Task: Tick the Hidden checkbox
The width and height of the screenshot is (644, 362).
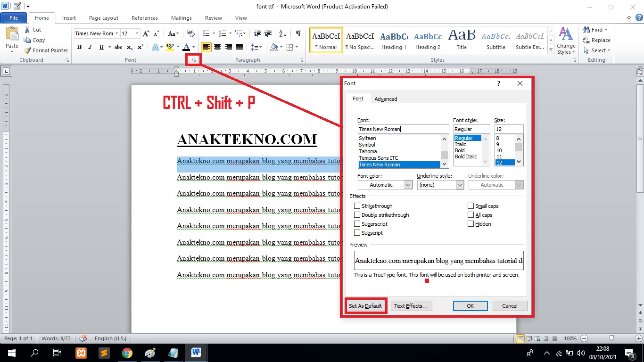Action: tap(471, 224)
